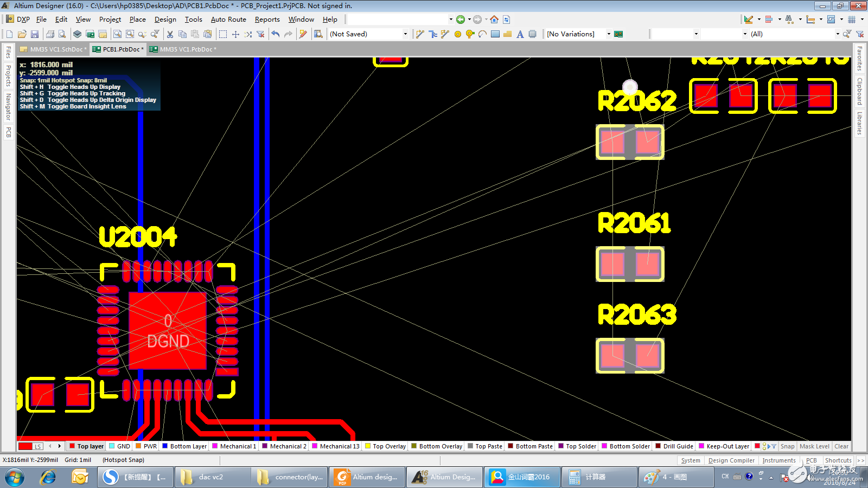The width and height of the screenshot is (868, 488).
Task: Navigate back with the green arrow
Action: tap(461, 20)
